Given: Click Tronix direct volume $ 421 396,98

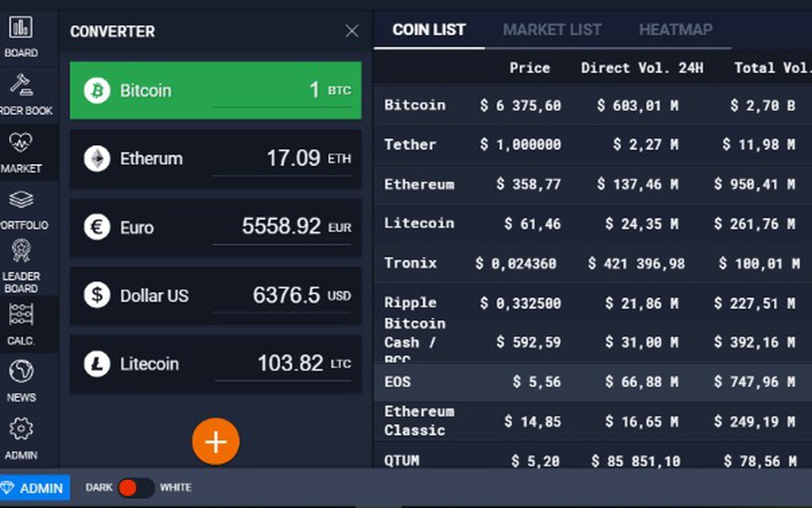Looking at the screenshot, I should pyautogui.click(x=636, y=264).
